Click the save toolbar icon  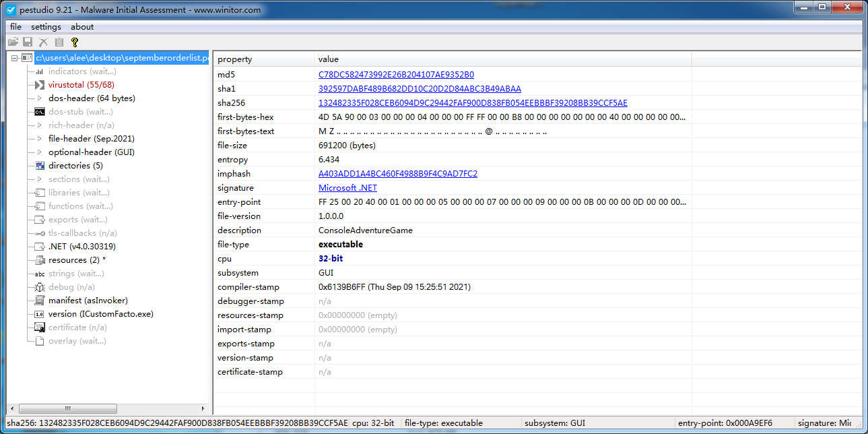click(x=28, y=42)
